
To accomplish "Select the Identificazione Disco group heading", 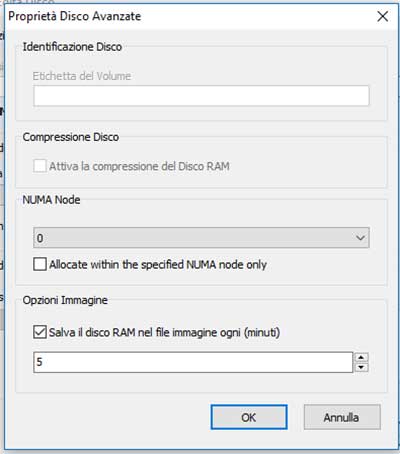I will pyautogui.click(x=72, y=47).
